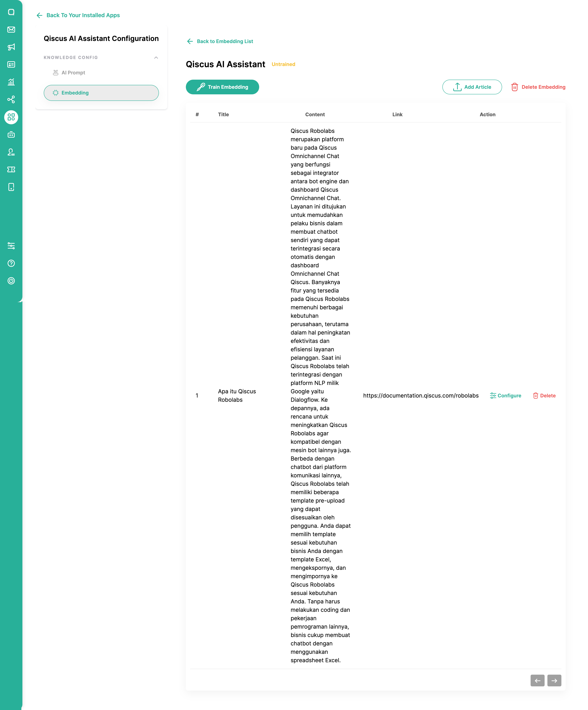Open the settings sliders sidebar icon
Viewport: 588px width, 710px height.
pyautogui.click(x=11, y=246)
